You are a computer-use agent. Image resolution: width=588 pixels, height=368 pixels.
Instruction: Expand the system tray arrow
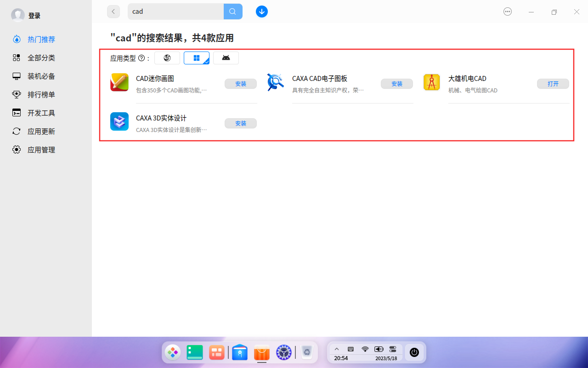(337, 349)
